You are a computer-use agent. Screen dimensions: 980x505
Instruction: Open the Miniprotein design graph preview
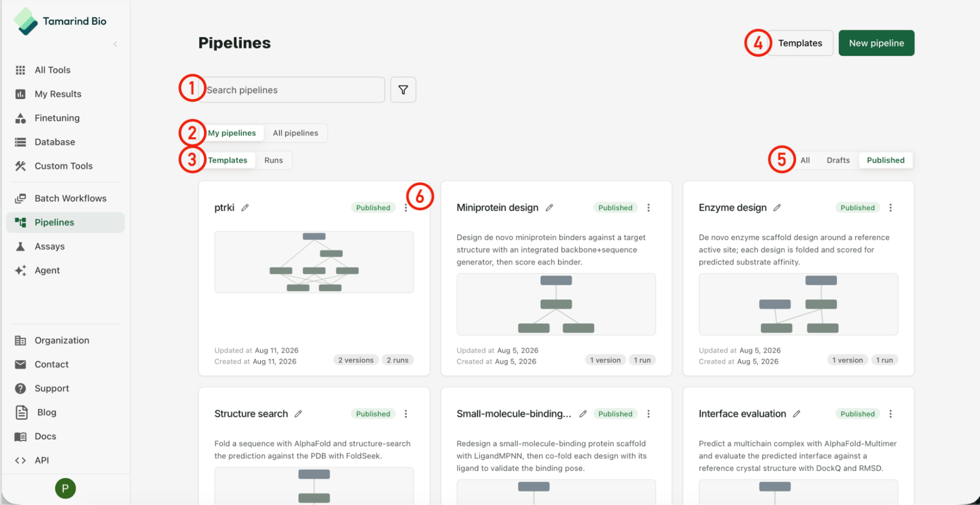[556, 304]
